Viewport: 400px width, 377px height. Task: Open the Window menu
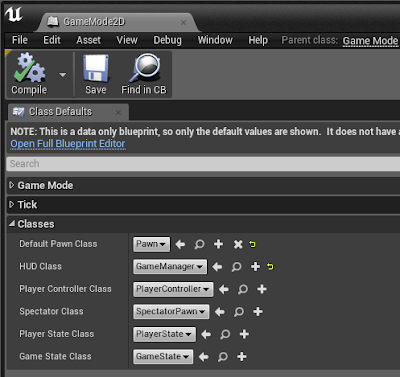215,40
